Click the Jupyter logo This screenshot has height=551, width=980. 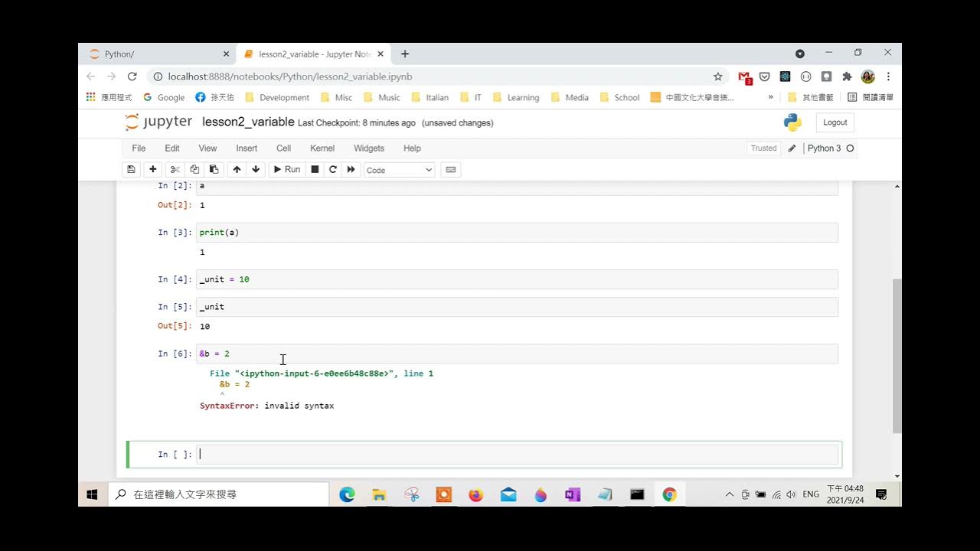(x=158, y=122)
